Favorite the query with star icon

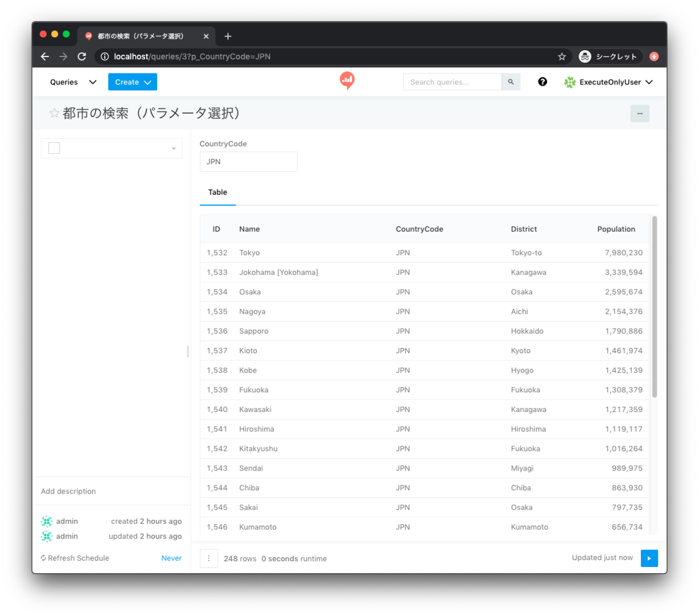coord(54,113)
